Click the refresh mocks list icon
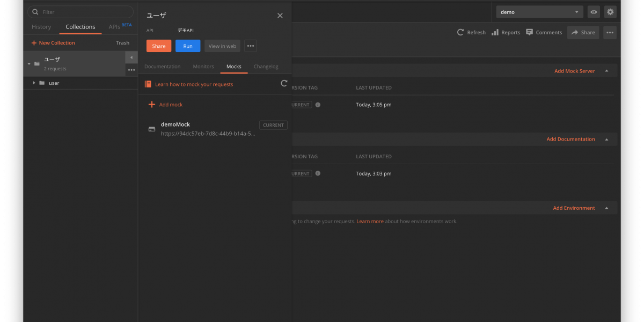The image size is (644, 322). [x=284, y=83]
